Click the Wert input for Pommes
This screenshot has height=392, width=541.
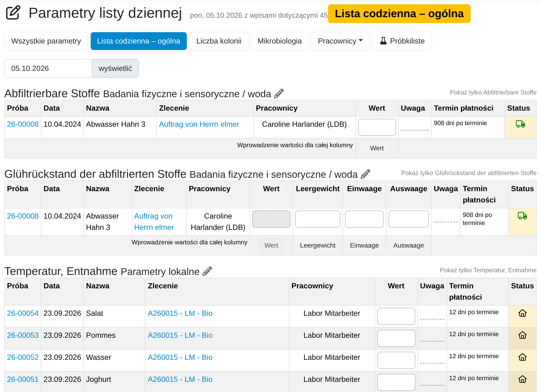tap(396, 338)
